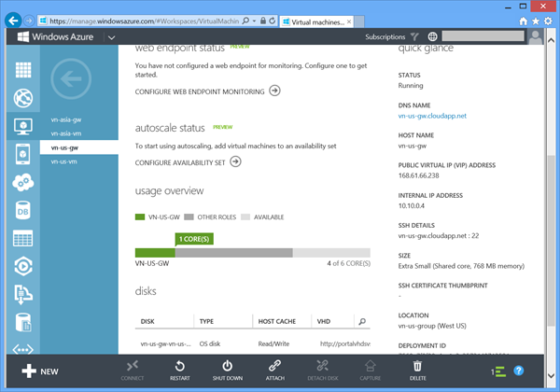
Task: Open the Networks sidebar icon
Action: [x=23, y=349]
